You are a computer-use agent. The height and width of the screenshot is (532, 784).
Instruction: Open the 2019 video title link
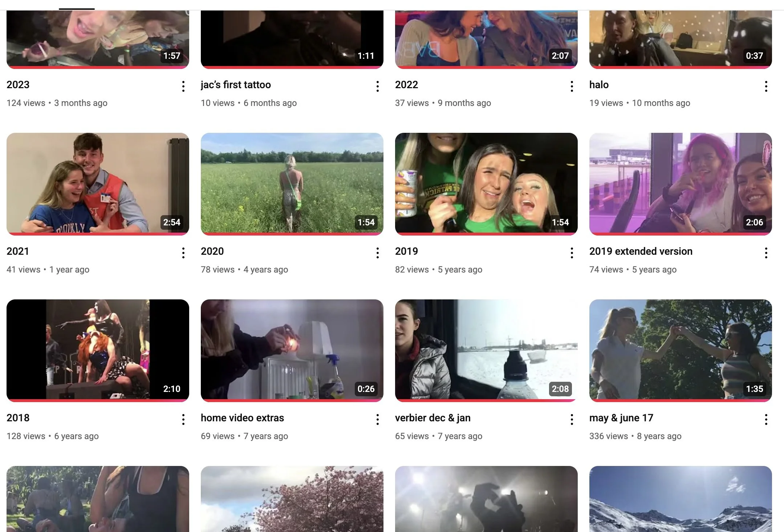pyautogui.click(x=406, y=251)
